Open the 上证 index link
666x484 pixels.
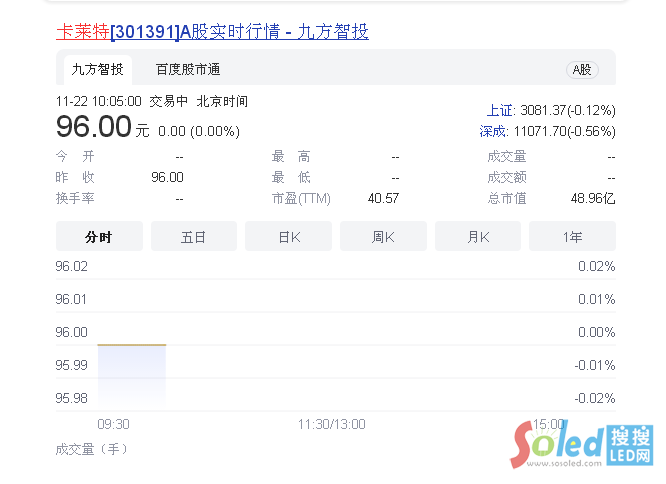[500, 110]
